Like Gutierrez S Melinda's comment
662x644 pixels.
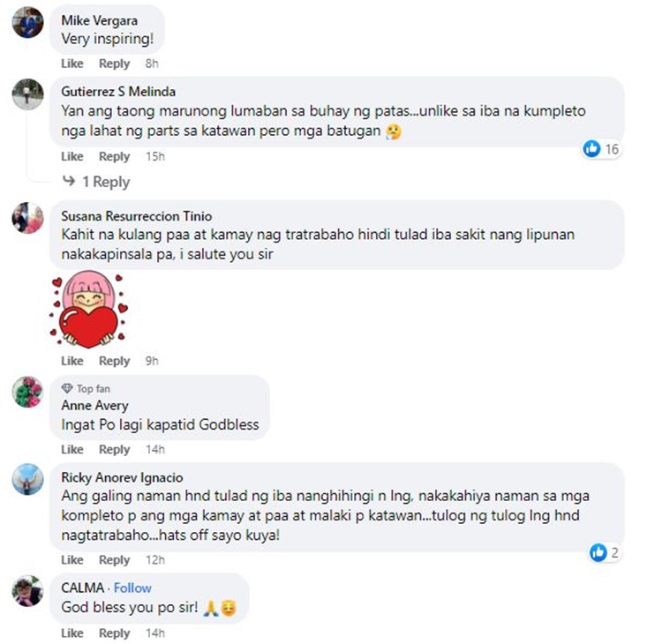[x=72, y=156]
